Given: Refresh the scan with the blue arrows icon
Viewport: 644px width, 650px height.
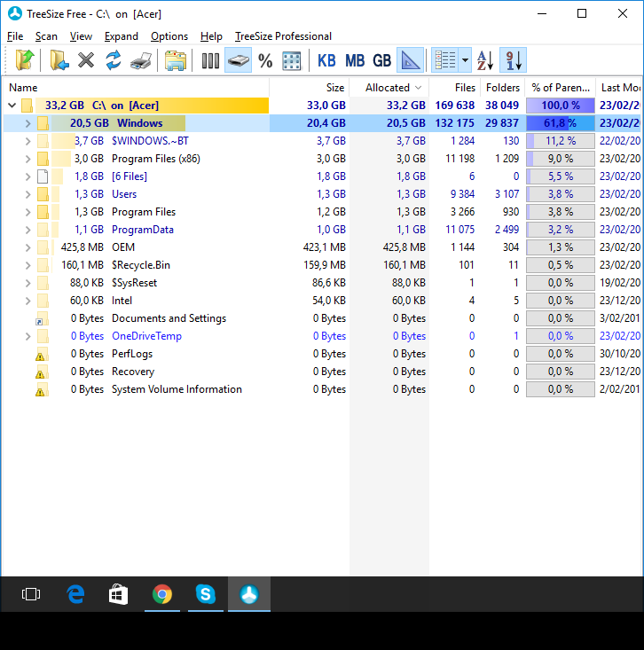Looking at the screenshot, I should coord(114,60).
